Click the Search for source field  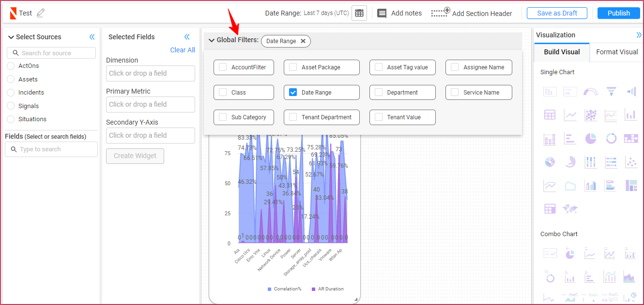[x=51, y=53]
